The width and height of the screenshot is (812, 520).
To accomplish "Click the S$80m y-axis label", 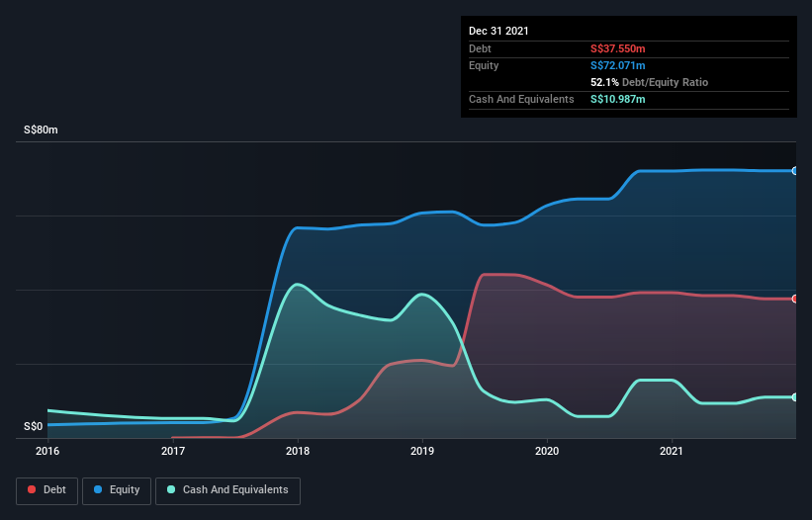I will click(41, 130).
